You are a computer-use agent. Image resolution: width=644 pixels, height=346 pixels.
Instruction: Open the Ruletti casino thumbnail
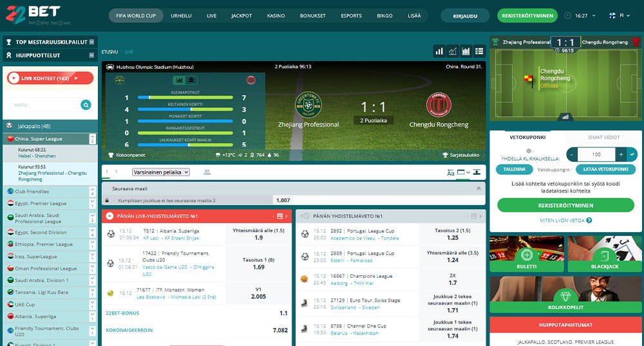[x=527, y=254]
